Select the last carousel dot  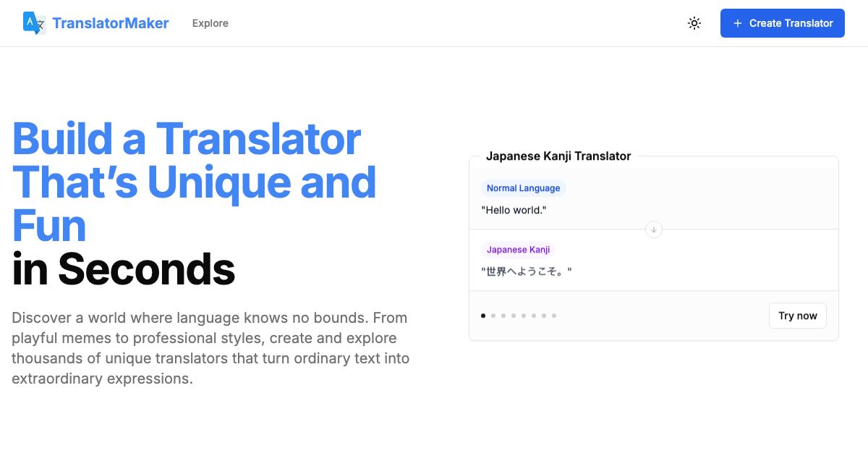click(553, 316)
